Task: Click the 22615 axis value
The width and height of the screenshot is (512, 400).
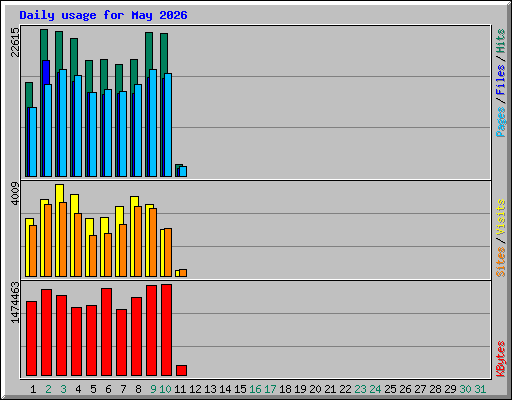Action: pyautogui.click(x=15, y=42)
